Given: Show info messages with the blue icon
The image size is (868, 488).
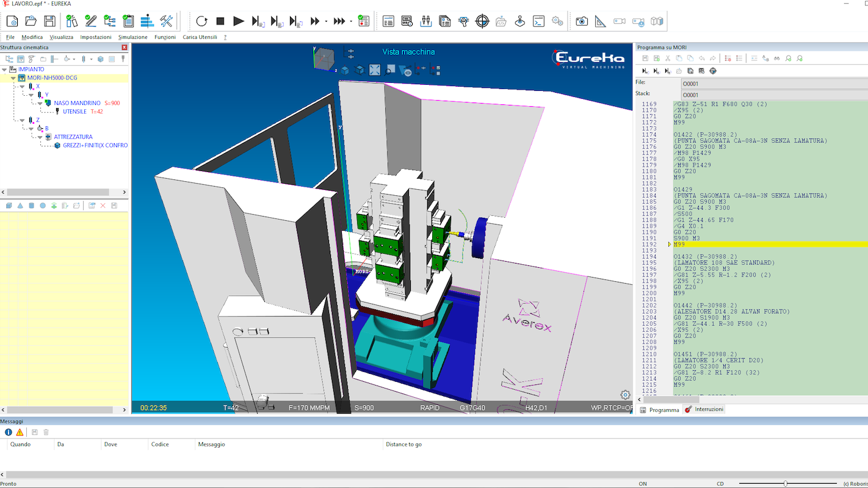Looking at the screenshot, I should [9, 432].
